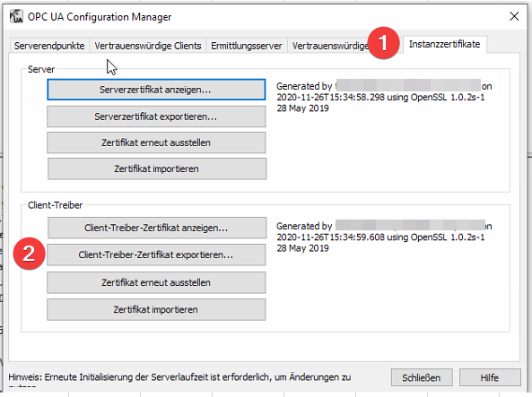Close the OPC UA Configuration Manager window
The width and height of the screenshot is (532, 397).
[514, 16]
